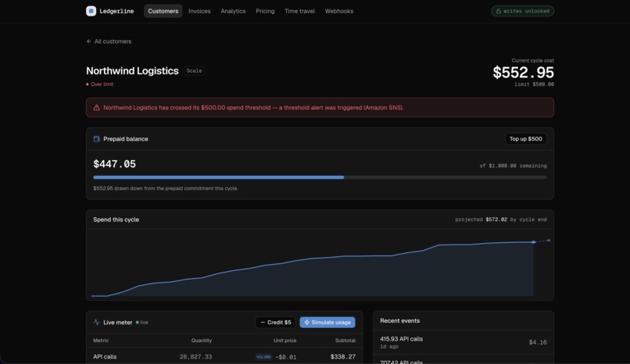Screen dimensions: 630x364
Task: Click the Simulate usage button
Action: [x=328, y=323]
